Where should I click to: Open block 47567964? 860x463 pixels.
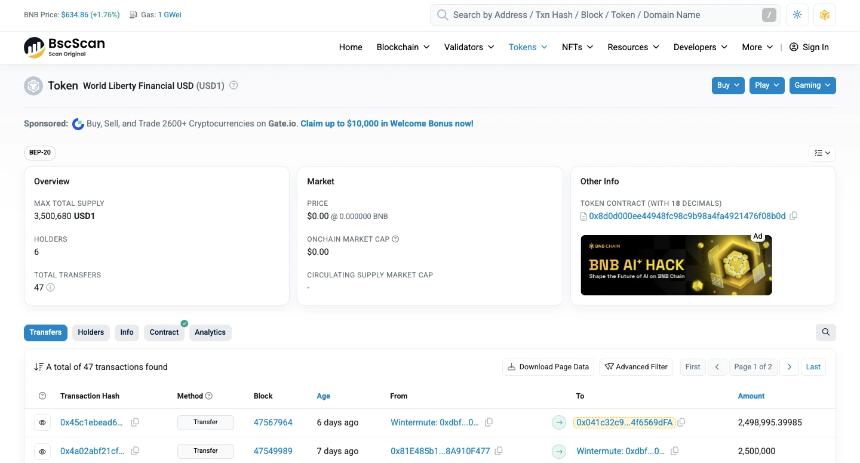pos(273,422)
